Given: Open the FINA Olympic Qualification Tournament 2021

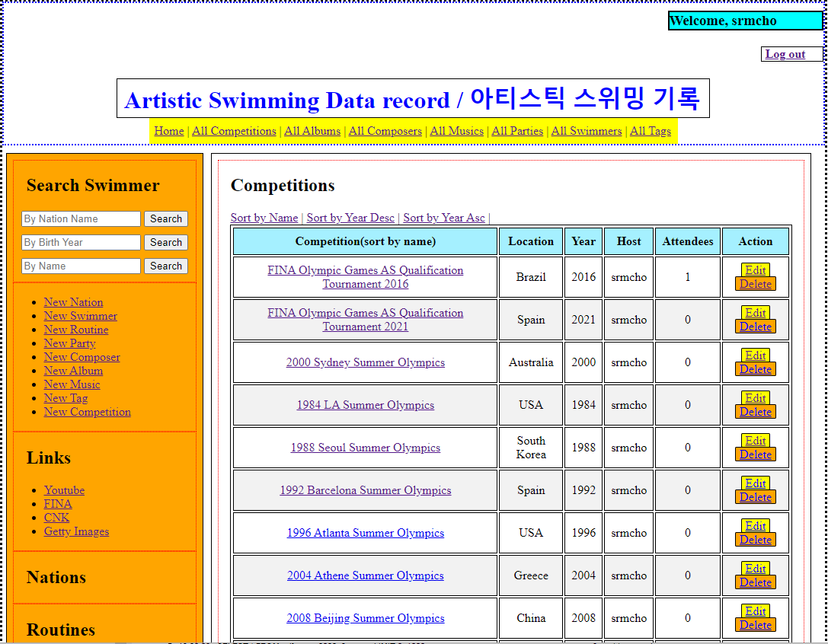Looking at the screenshot, I should pos(366,319).
